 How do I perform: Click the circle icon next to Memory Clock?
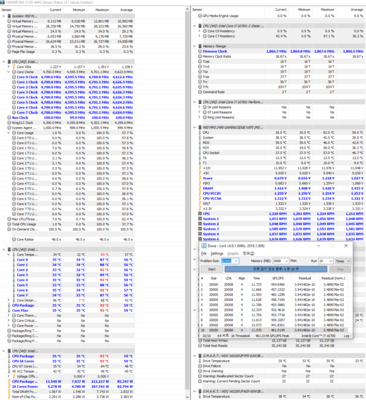[x=200, y=51]
